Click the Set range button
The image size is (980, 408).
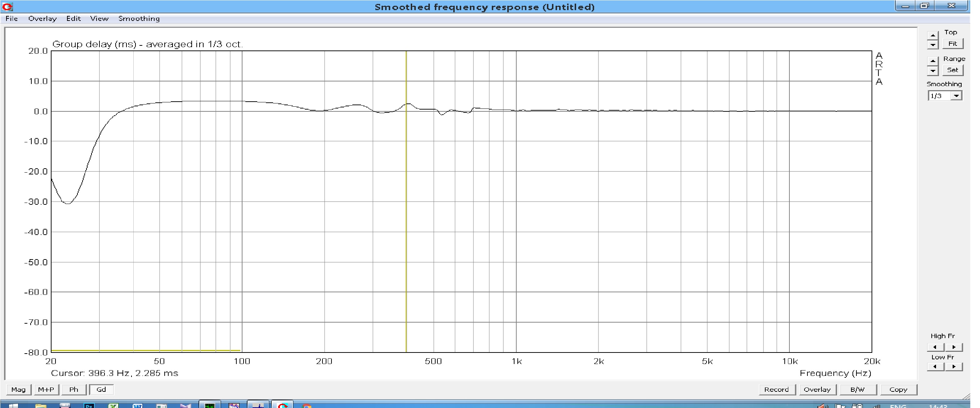pyautogui.click(x=953, y=70)
